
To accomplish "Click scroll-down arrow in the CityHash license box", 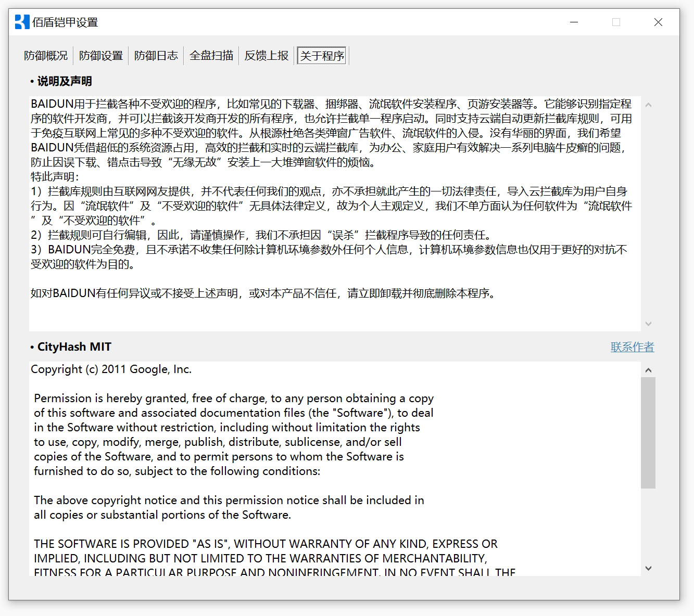I will (648, 568).
